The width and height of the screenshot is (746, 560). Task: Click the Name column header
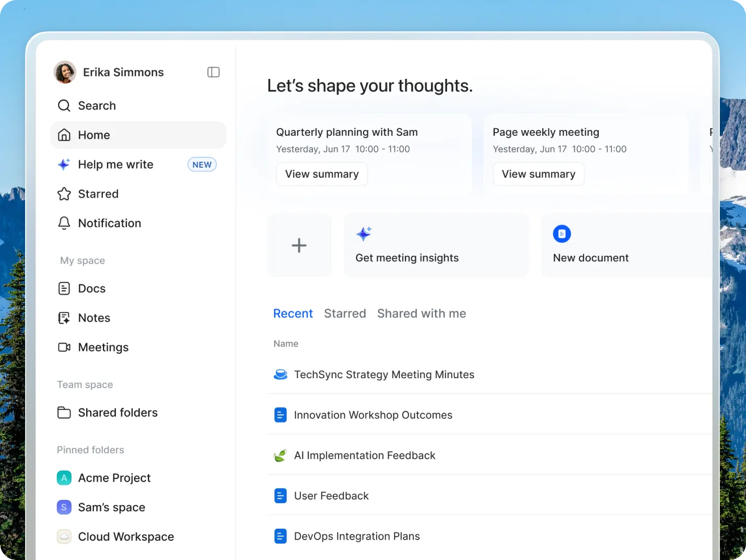(286, 344)
